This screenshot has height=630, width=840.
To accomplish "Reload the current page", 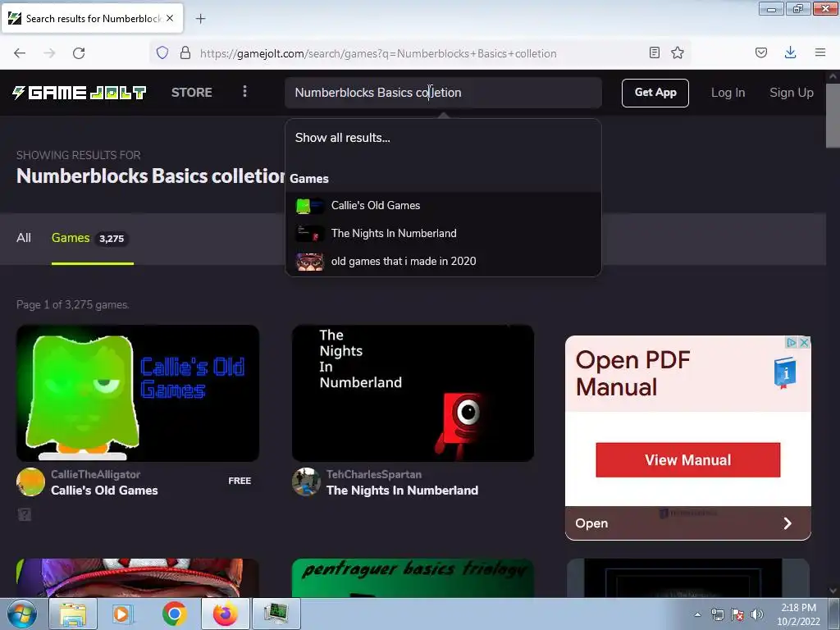I will (x=79, y=53).
